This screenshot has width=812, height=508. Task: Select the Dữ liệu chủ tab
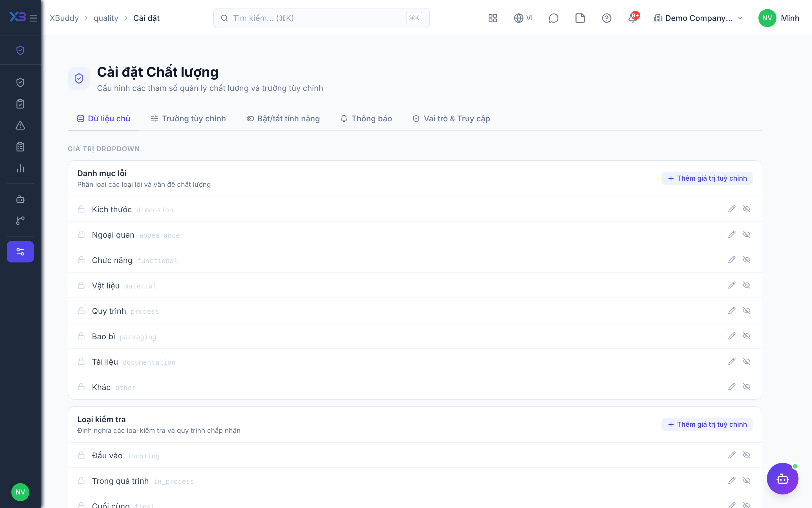point(103,119)
